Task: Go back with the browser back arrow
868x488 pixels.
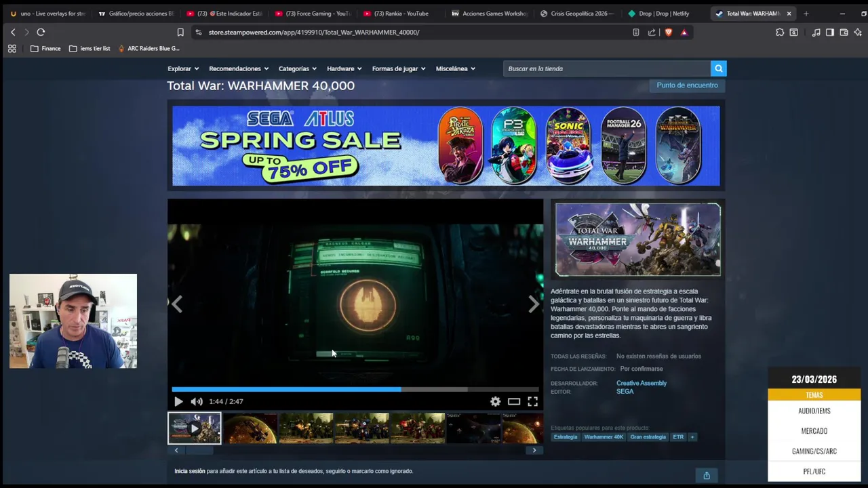Action: coord(13,32)
